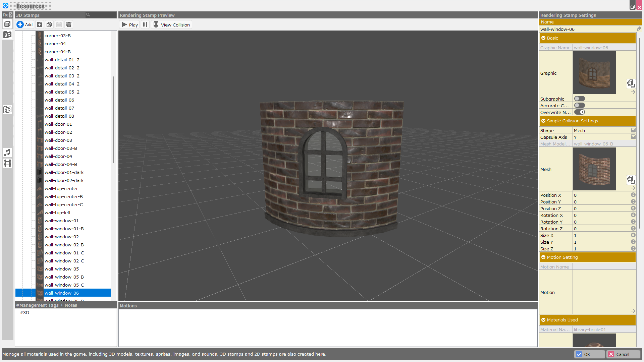The image size is (644, 362).
Task: Open the Capsule Axis dropdown
Action: coord(633,137)
